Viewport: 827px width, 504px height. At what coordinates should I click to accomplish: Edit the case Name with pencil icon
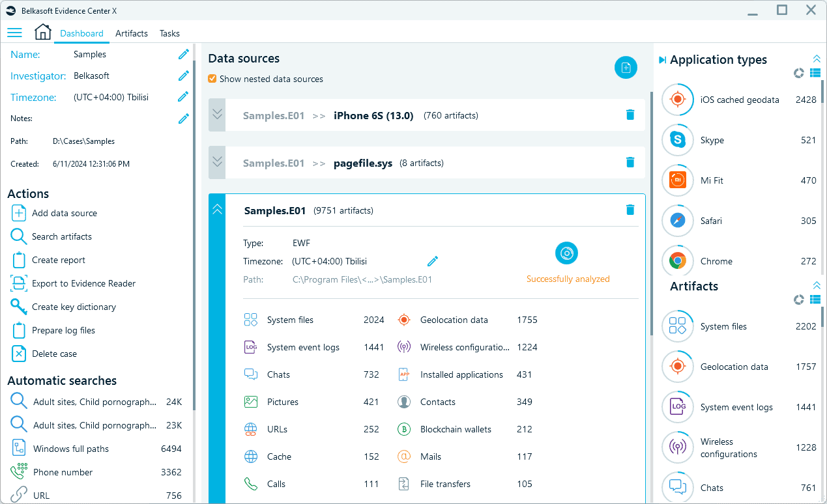click(184, 55)
